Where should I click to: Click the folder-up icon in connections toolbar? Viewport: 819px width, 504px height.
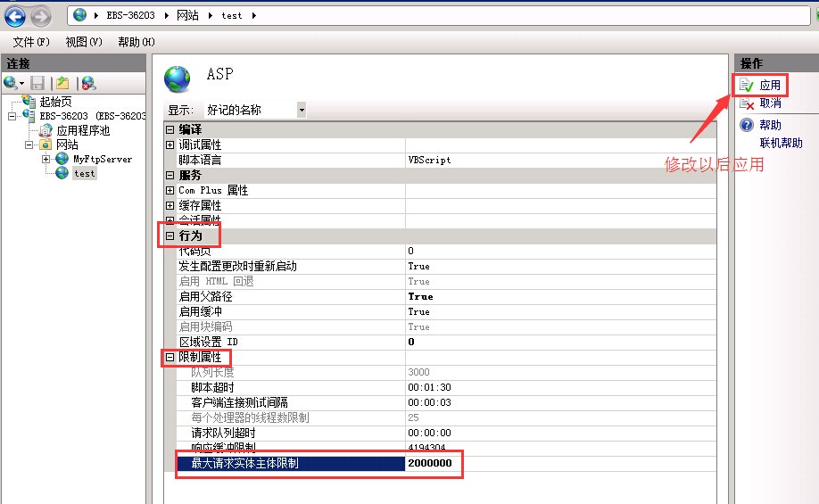[x=62, y=83]
